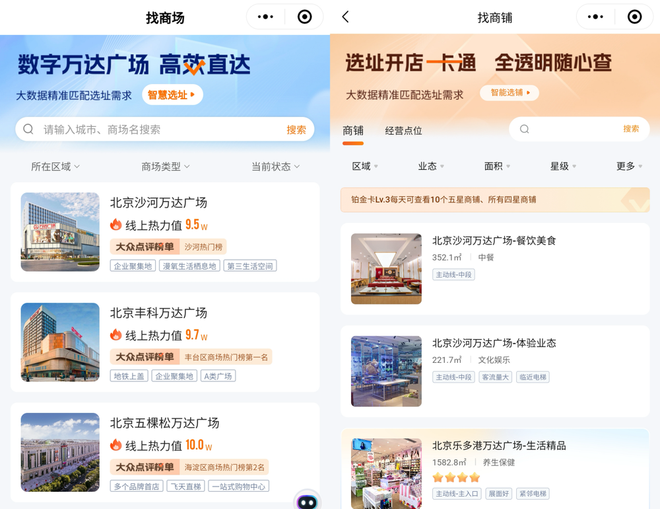660x509 pixels.
Task: Click the magnifier icon in shop search bar
Action: pos(523,129)
